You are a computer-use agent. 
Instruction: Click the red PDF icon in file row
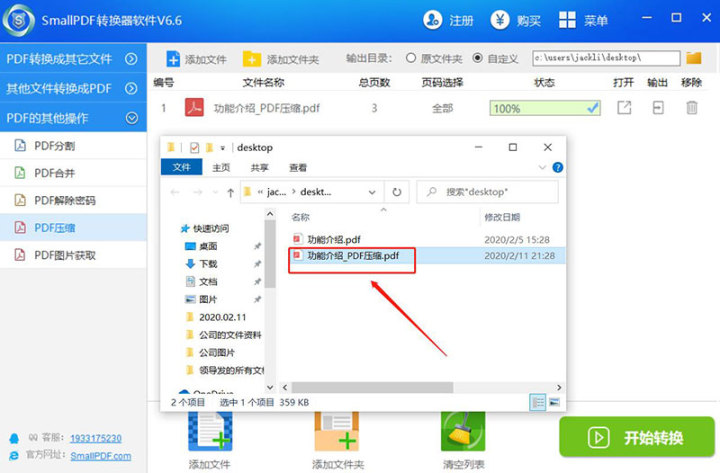(x=194, y=107)
